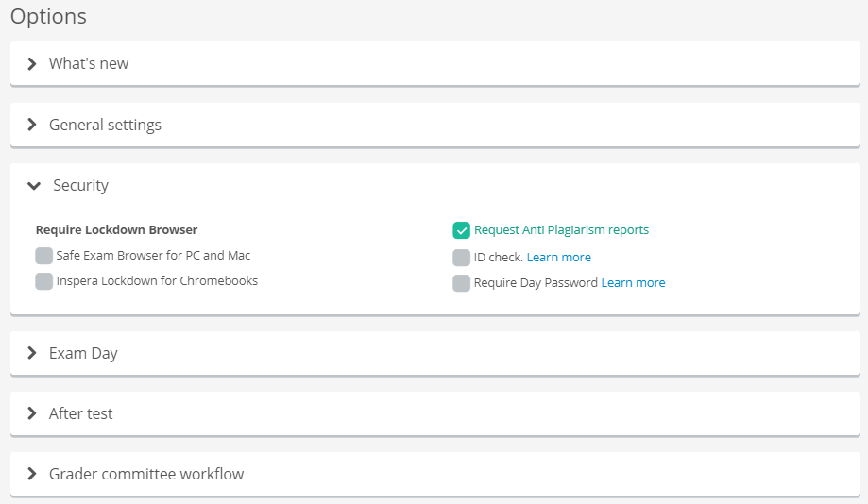Click the Security section title

pos(81,185)
